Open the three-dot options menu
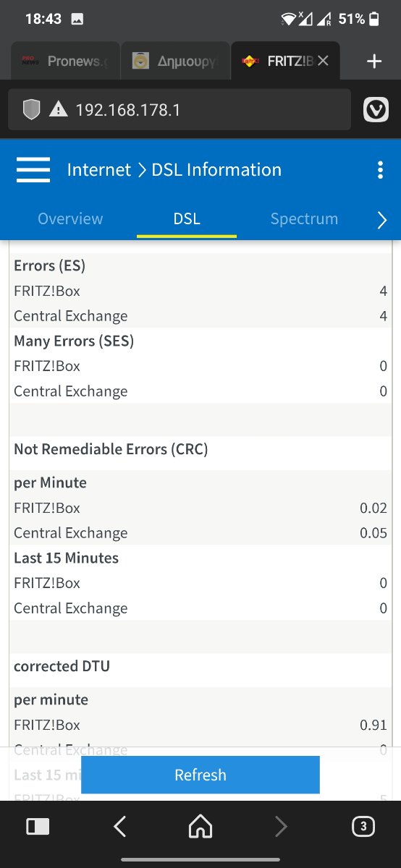This screenshot has height=868, width=401. [x=380, y=170]
